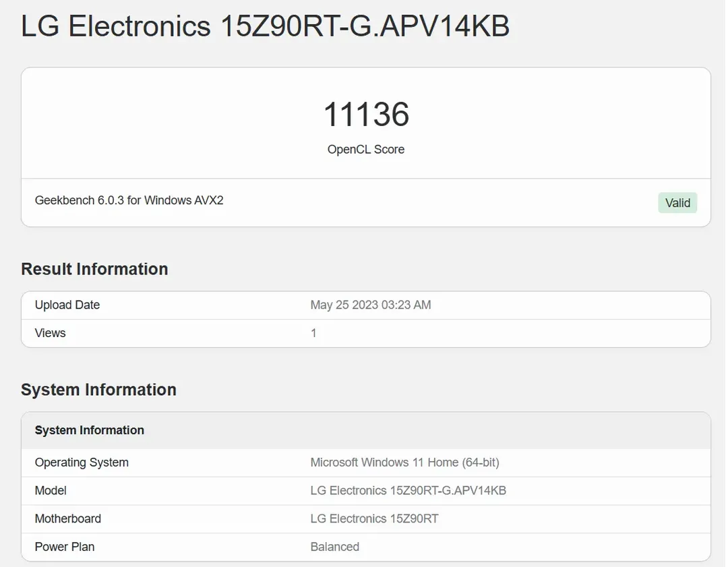This screenshot has width=728, height=567.
Task: Click the Power Plan row label
Action: (65, 547)
